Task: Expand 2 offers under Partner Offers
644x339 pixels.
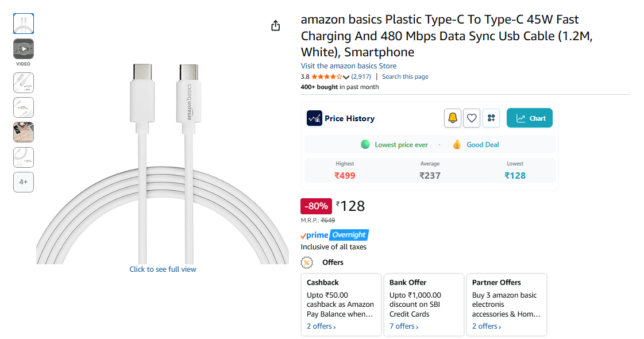Action: click(487, 326)
